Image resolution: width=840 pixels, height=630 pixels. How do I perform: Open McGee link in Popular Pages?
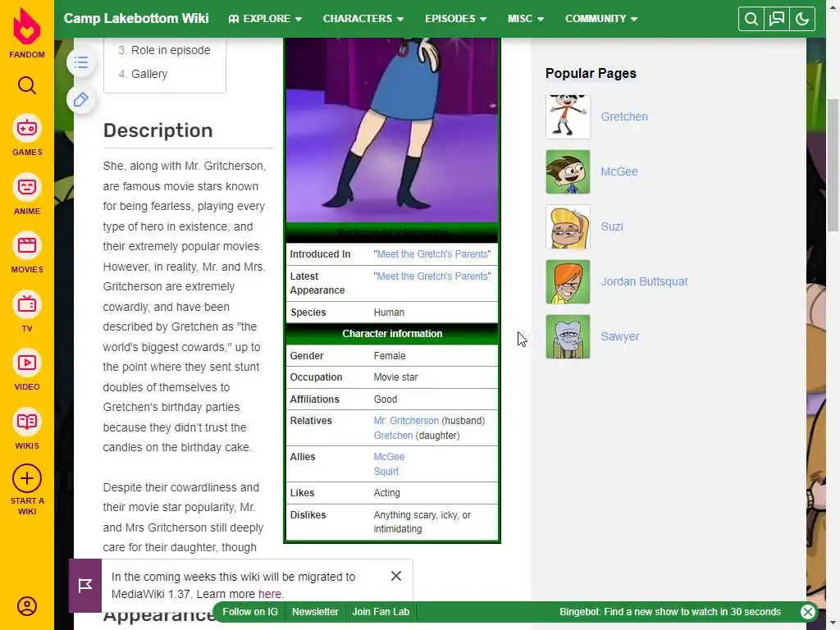click(619, 171)
